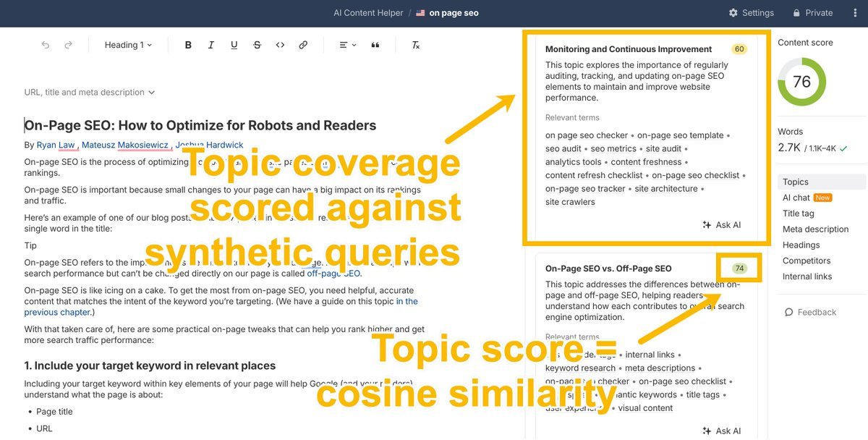Click the 'Page title' bullet item
The image size is (868, 440).
tap(54, 412)
